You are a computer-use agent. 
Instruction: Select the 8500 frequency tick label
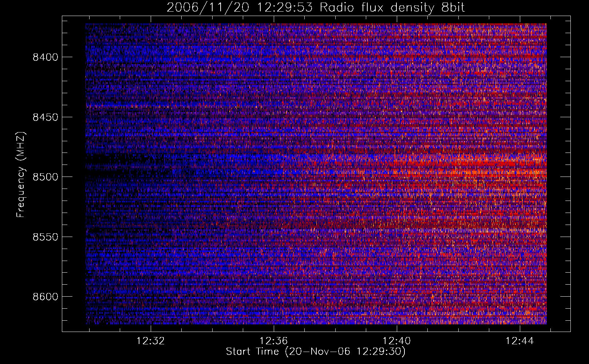(46, 177)
